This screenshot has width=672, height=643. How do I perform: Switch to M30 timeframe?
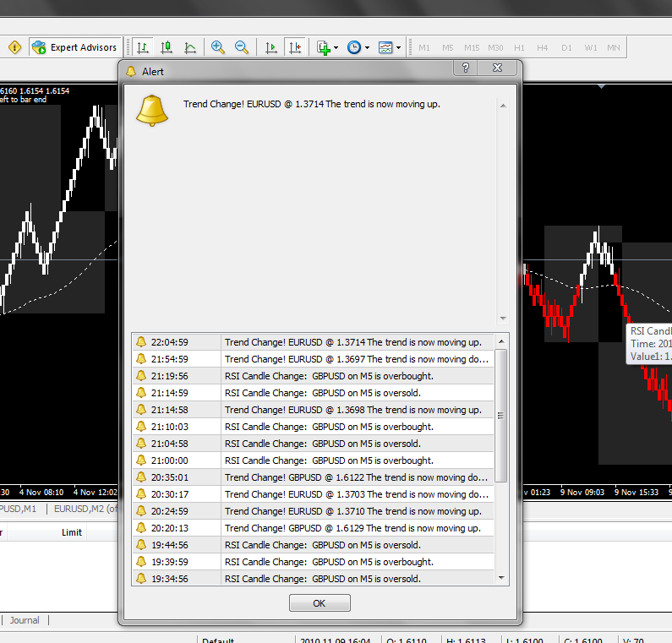tap(495, 47)
